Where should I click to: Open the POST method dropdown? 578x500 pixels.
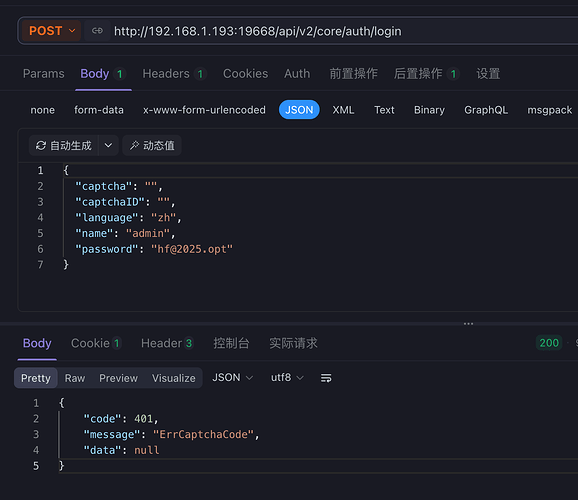point(52,31)
